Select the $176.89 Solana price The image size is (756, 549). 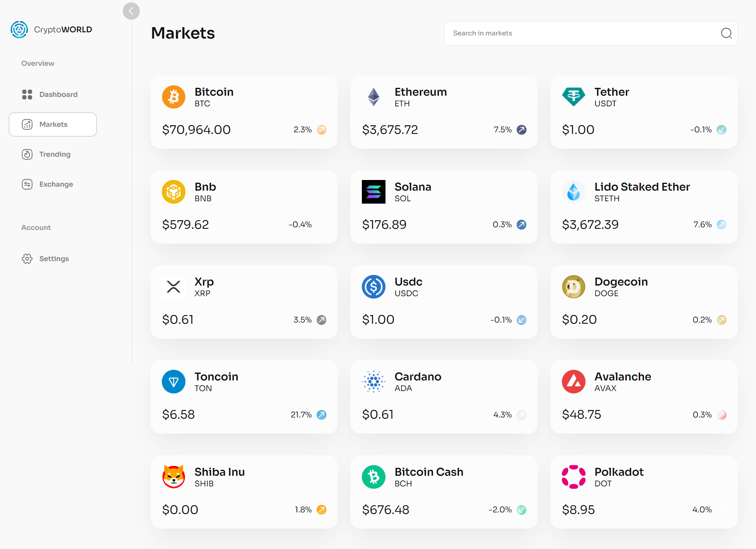384,224
